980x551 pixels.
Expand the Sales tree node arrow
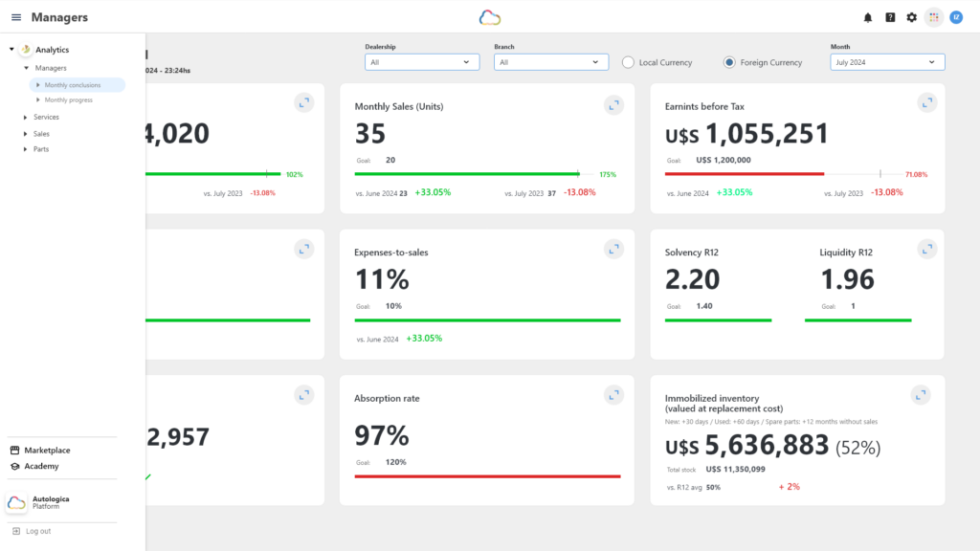pos(25,134)
